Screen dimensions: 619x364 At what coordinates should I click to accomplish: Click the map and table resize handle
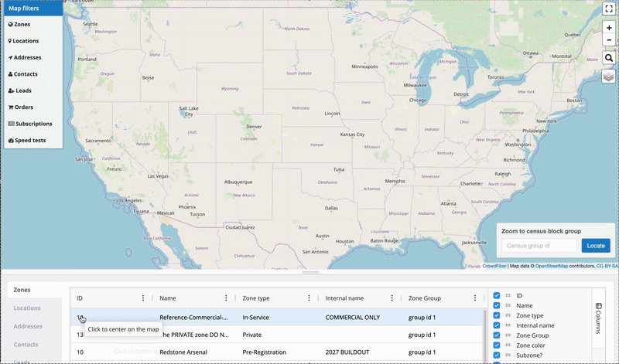click(x=309, y=273)
